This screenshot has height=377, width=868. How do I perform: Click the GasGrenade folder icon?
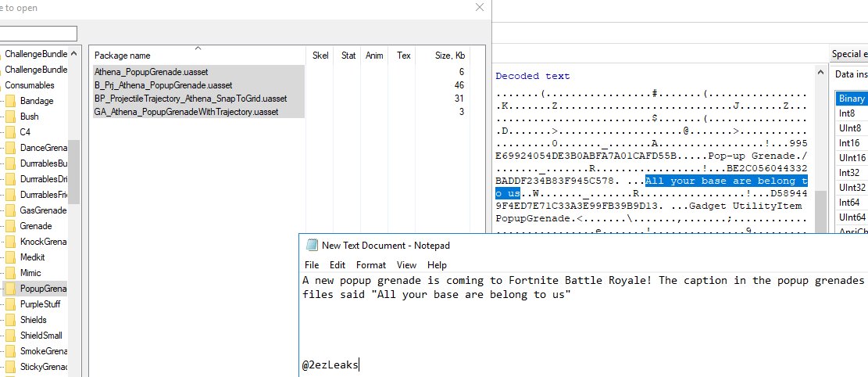click(10, 210)
